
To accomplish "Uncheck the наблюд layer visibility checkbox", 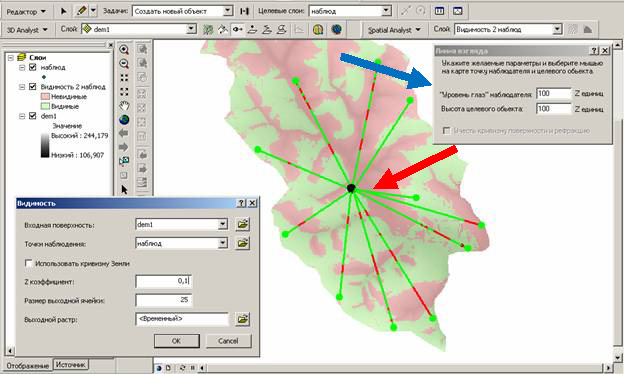I will (x=33, y=67).
